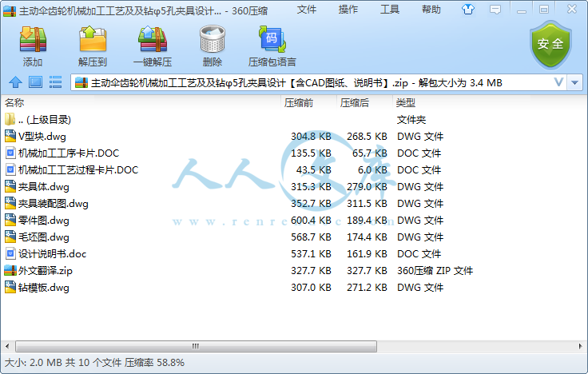Open the skin shirt icon in title bar
The height and width of the screenshot is (374, 588).
(467, 10)
